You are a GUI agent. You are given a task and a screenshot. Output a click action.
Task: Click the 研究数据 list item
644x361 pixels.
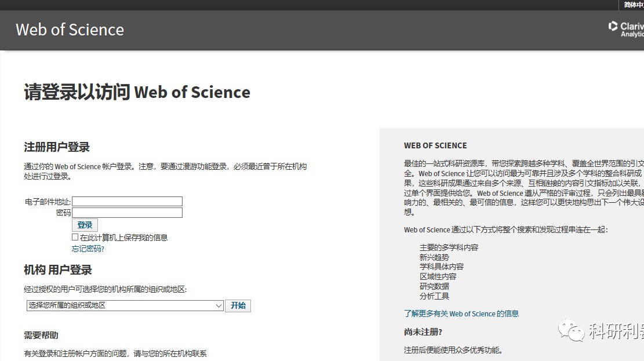[x=434, y=286]
